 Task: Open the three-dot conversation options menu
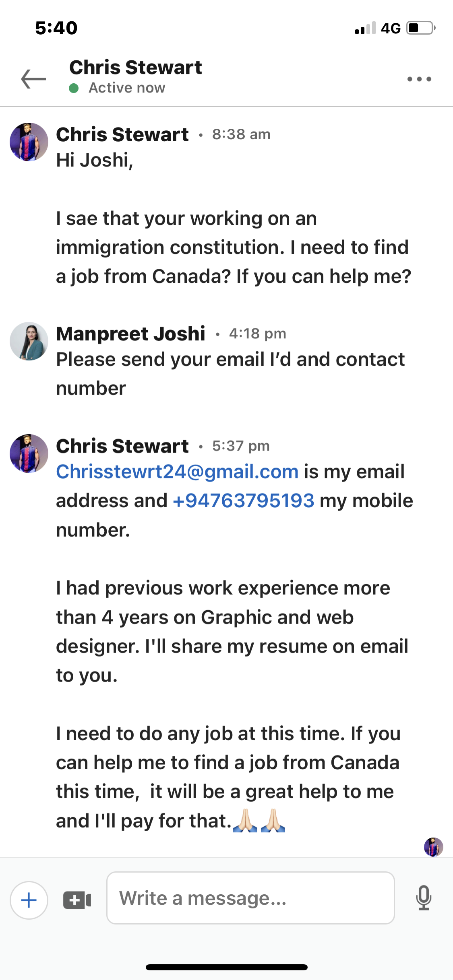pyautogui.click(x=419, y=79)
